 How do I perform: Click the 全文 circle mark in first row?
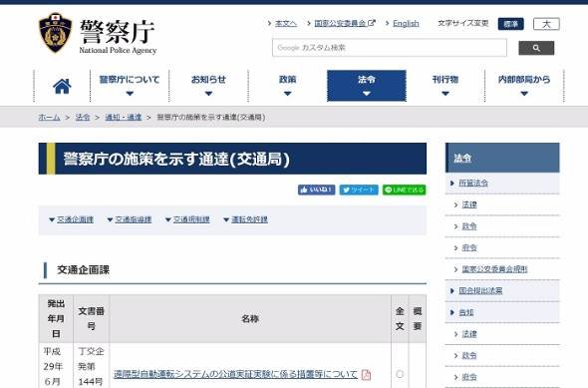[400, 374]
